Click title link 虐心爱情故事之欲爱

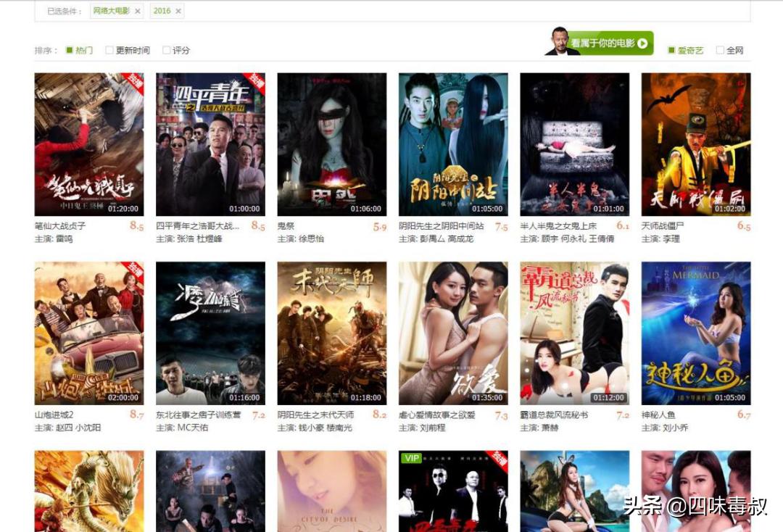(437, 415)
